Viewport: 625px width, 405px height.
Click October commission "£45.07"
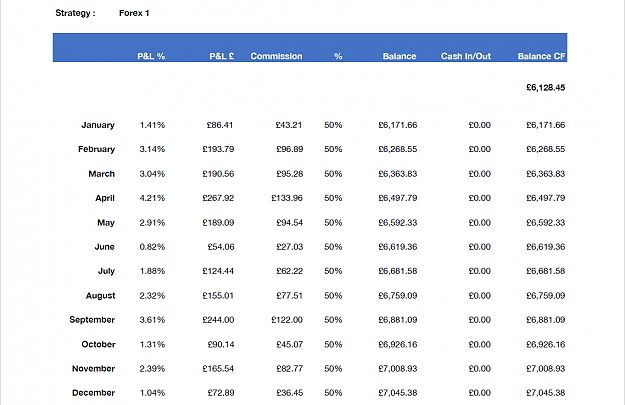point(290,344)
